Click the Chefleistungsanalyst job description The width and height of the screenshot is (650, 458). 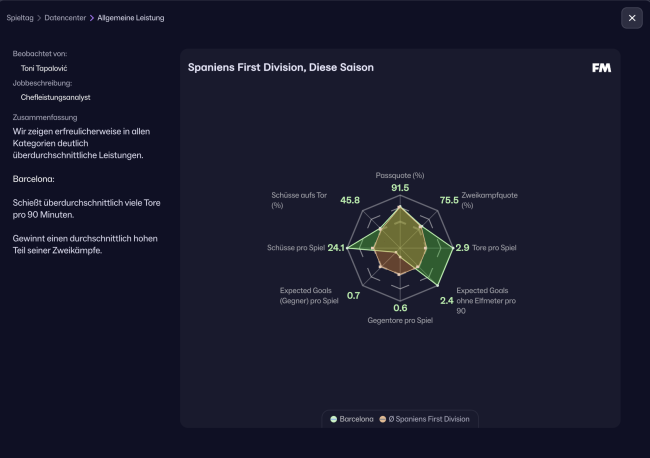58,98
